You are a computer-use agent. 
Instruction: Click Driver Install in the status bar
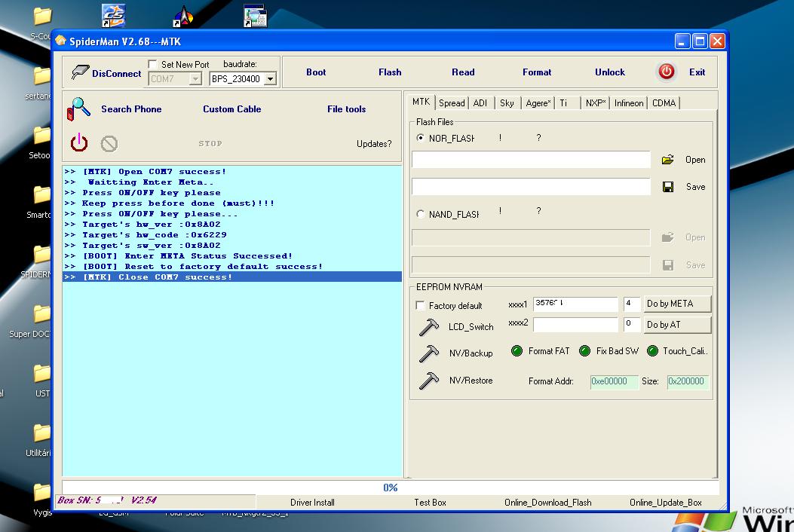[x=312, y=503]
